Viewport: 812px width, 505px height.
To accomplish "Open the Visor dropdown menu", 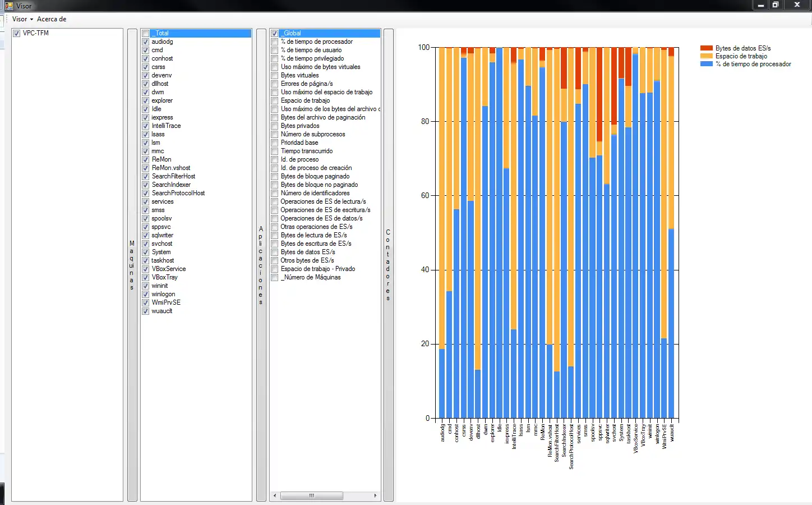I will click(22, 19).
